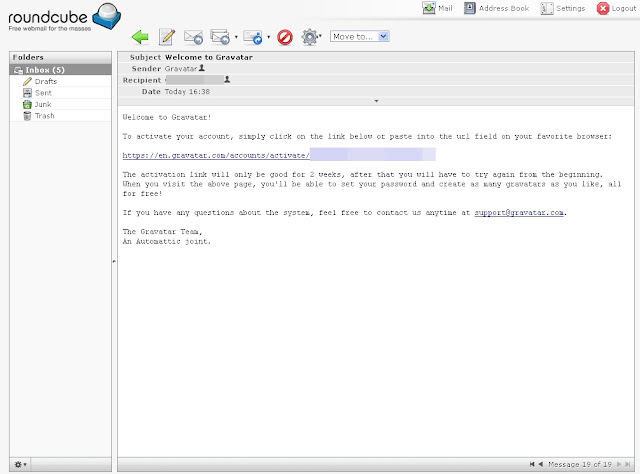Screen dimensions: 640x474
Task: Select the Inbox (5) folder
Action: [x=60, y=70]
